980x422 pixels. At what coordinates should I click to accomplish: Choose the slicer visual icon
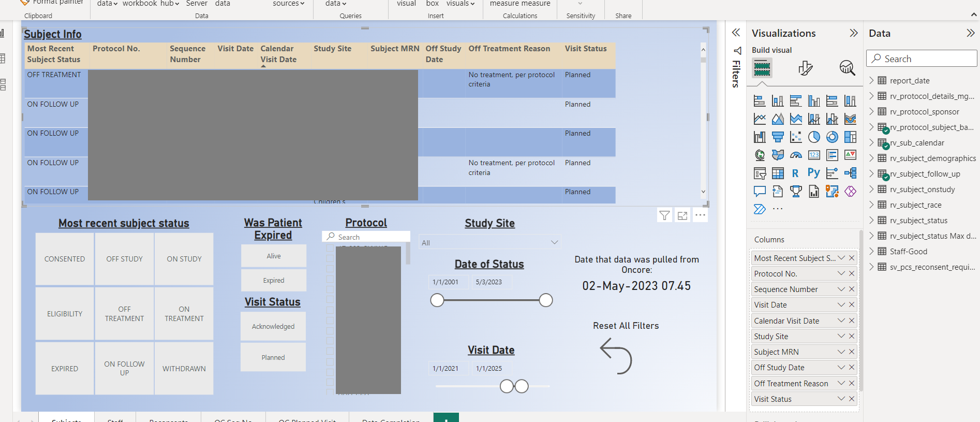tap(759, 173)
